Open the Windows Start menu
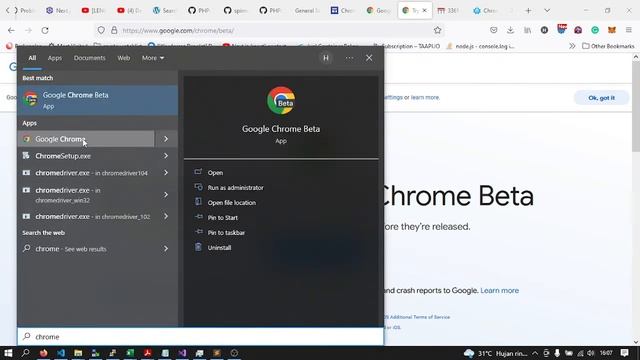Image resolution: width=640 pixels, height=360 pixels. (x=8, y=353)
